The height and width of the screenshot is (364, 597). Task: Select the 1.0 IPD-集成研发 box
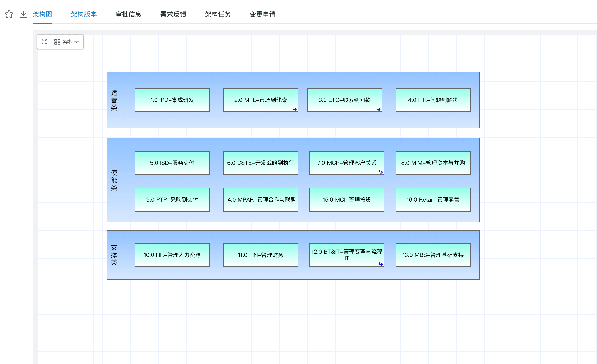point(172,100)
